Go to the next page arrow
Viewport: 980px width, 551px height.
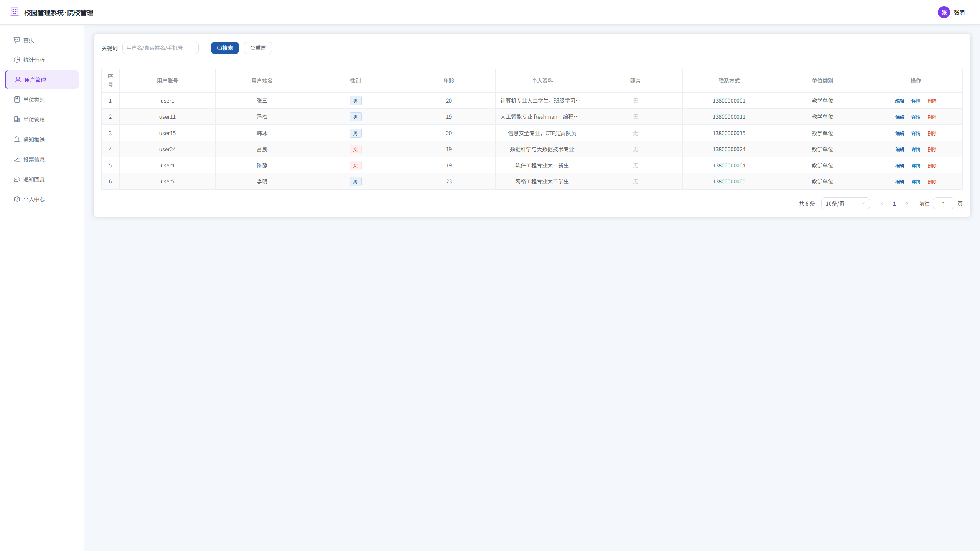point(907,203)
